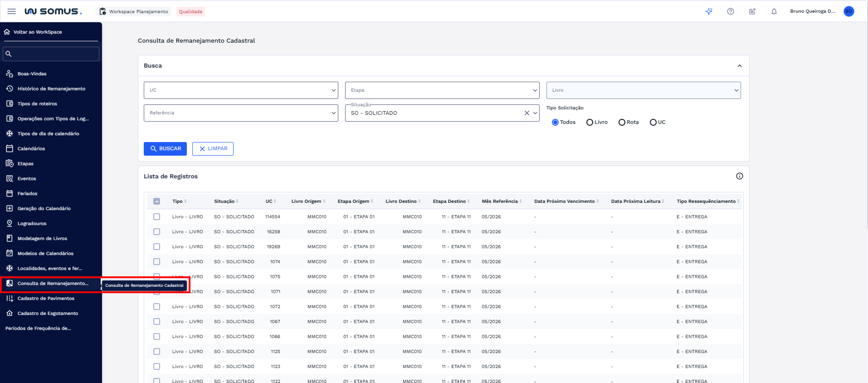Click the Eventos sidebar icon
This screenshot has width=868, height=383.
click(10, 178)
